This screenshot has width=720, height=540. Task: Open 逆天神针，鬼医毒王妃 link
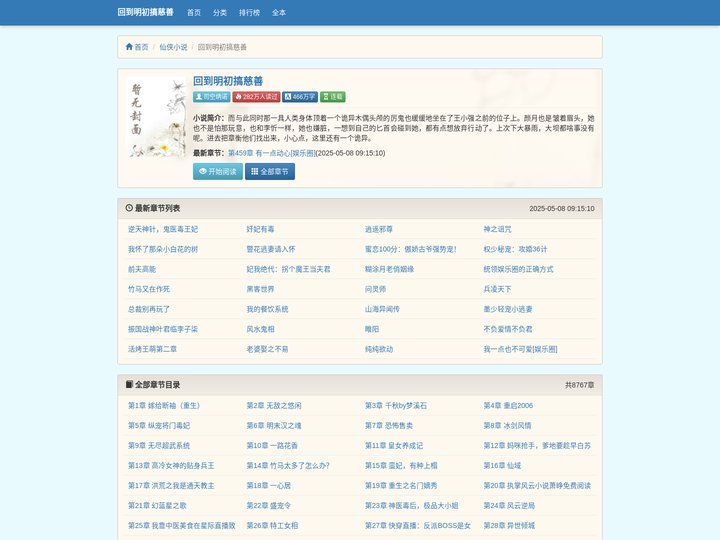click(x=163, y=229)
